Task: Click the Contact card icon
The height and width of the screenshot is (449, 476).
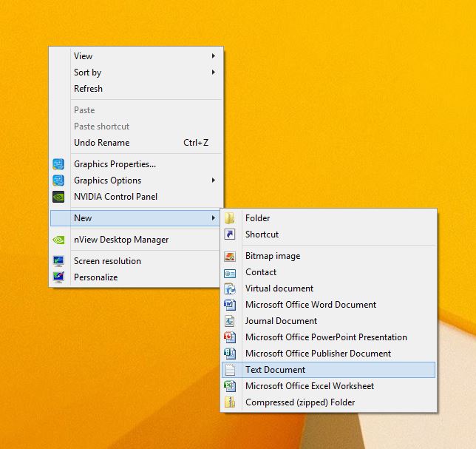Action: tap(230, 274)
